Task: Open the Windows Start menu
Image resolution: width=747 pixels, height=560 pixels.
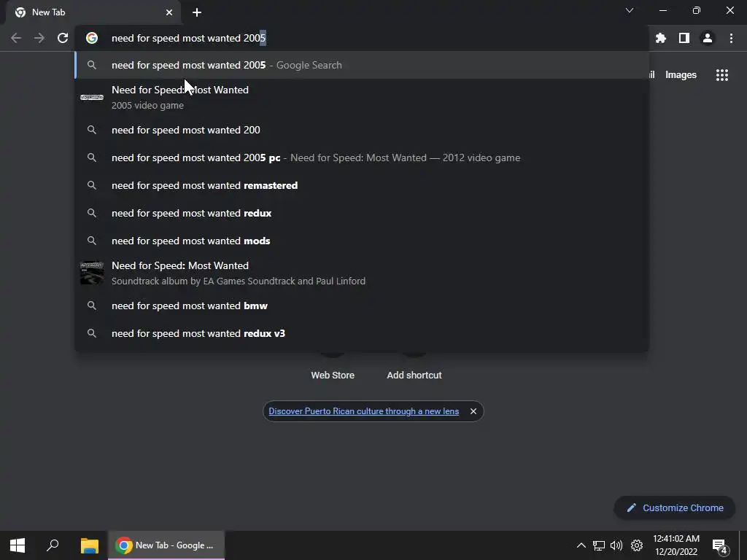Action: 18,545
